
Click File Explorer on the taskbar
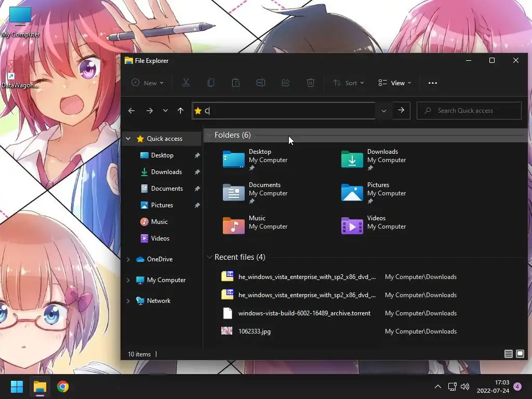tap(39, 387)
